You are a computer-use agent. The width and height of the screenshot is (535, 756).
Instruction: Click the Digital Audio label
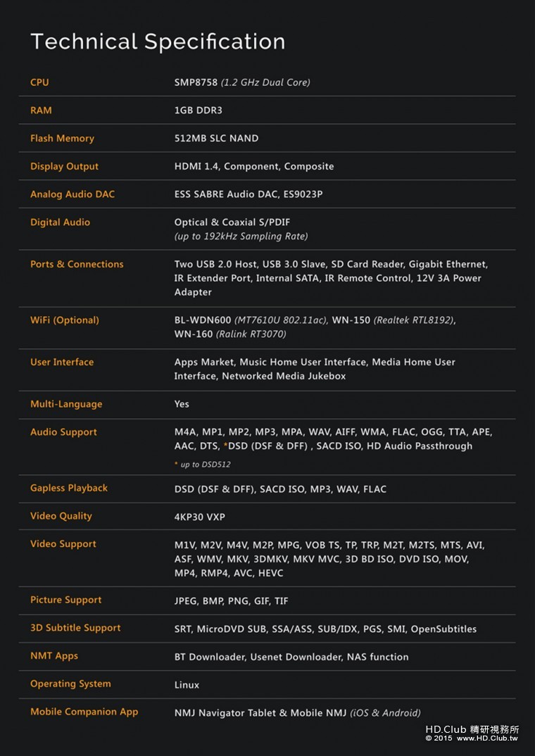point(60,222)
